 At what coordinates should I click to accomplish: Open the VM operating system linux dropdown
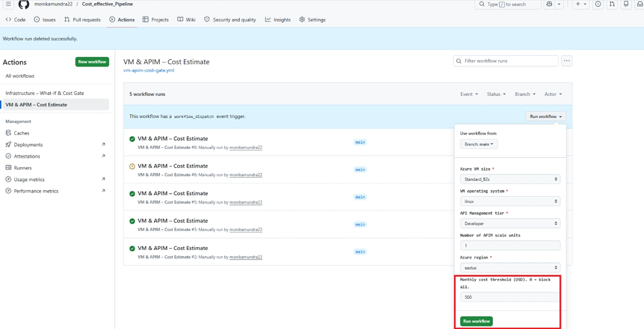click(510, 201)
